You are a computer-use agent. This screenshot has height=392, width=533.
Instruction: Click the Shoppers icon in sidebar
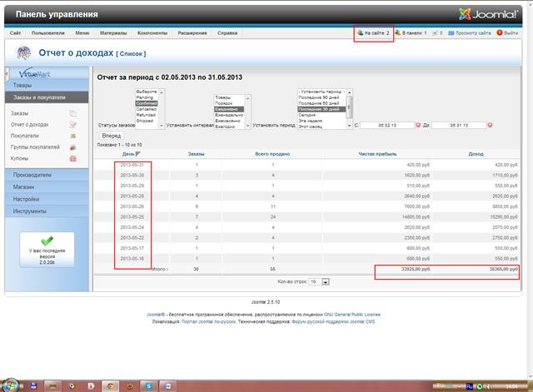[x=73, y=136]
